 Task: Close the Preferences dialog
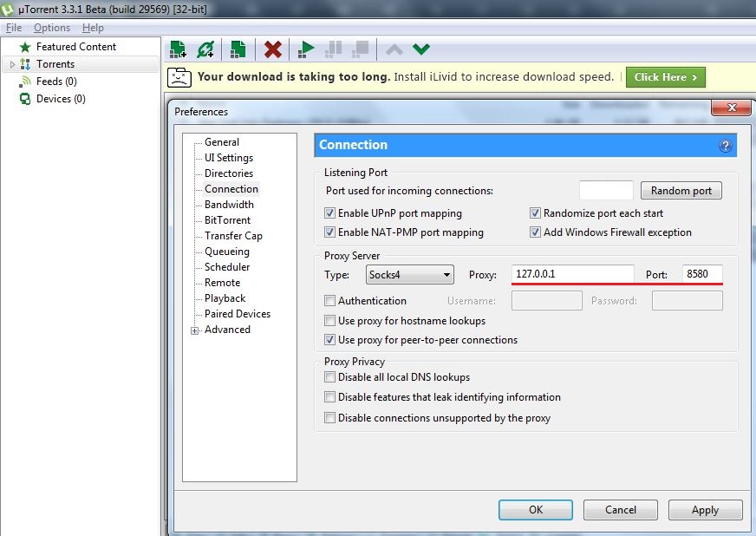pos(732,108)
